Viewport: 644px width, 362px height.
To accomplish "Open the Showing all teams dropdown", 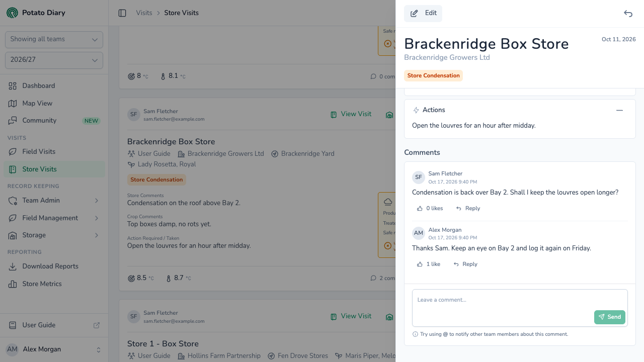I will tap(54, 40).
